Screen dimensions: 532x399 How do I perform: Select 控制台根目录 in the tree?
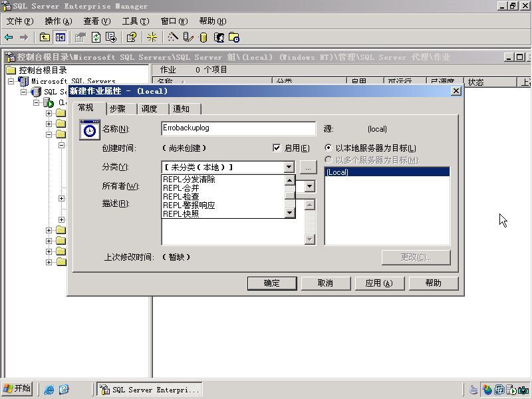tap(43, 70)
